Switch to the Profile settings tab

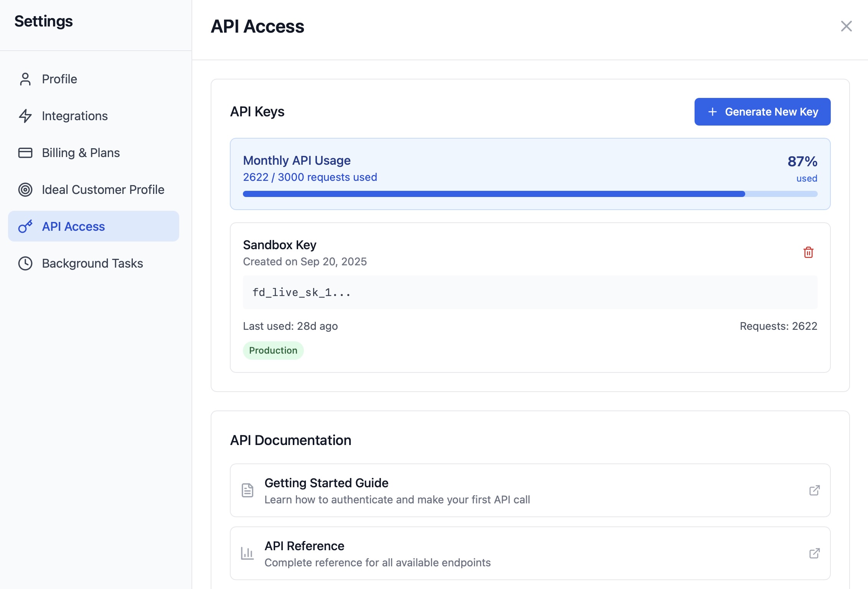(x=59, y=79)
